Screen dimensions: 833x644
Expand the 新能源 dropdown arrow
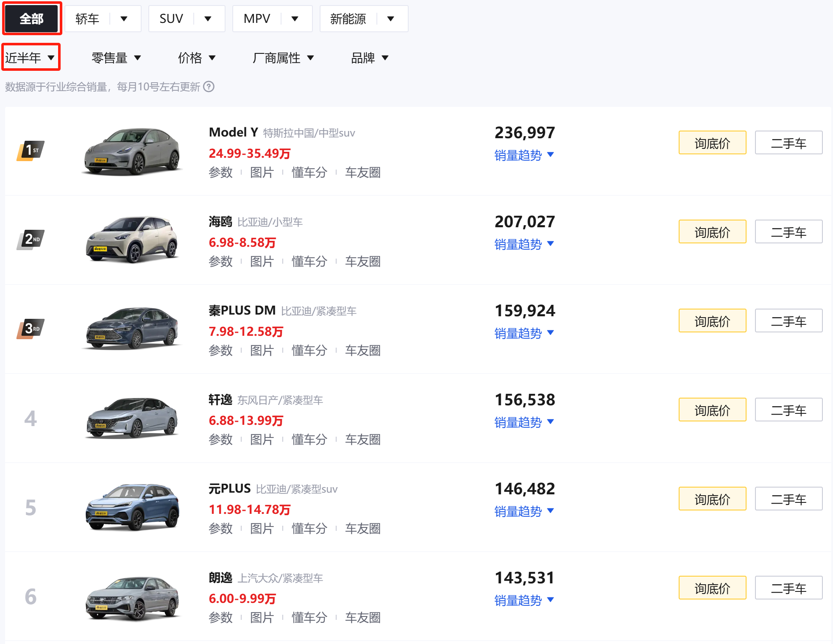click(x=391, y=19)
